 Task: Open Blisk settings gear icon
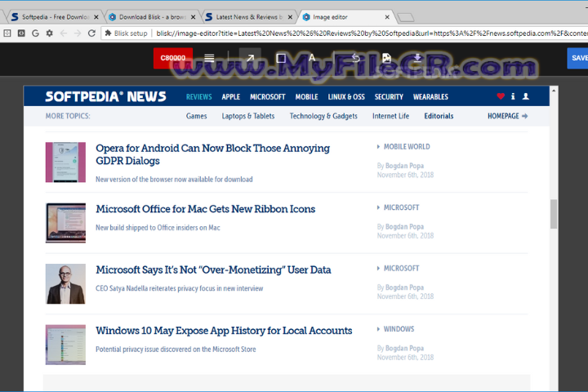pos(49,33)
